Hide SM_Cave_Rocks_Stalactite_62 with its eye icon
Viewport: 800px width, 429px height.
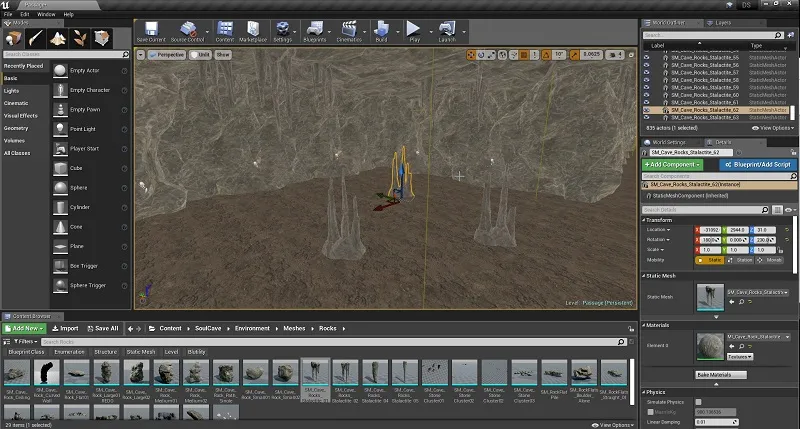pyautogui.click(x=646, y=110)
